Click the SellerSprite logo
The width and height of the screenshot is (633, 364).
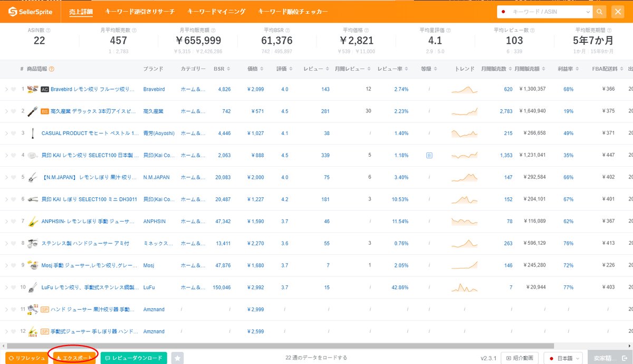[31, 12]
